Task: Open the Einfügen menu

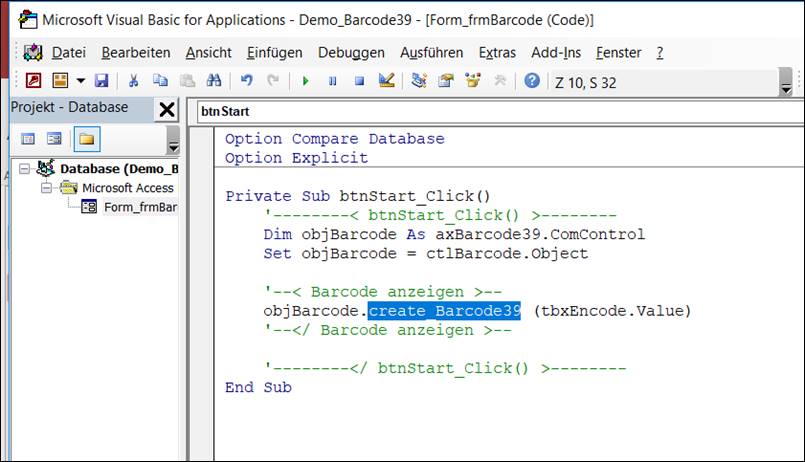Action: pyautogui.click(x=275, y=52)
